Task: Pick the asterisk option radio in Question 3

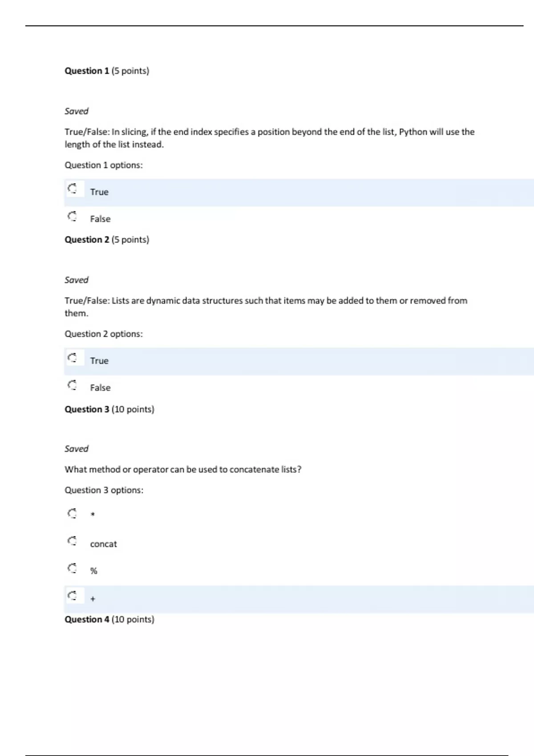Action: pos(73,513)
